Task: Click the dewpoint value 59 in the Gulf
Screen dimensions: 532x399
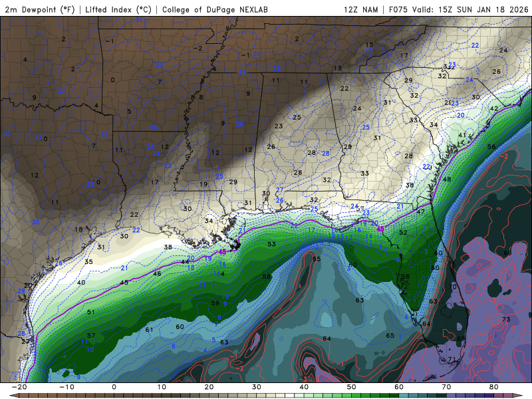Action: coord(215,303)
